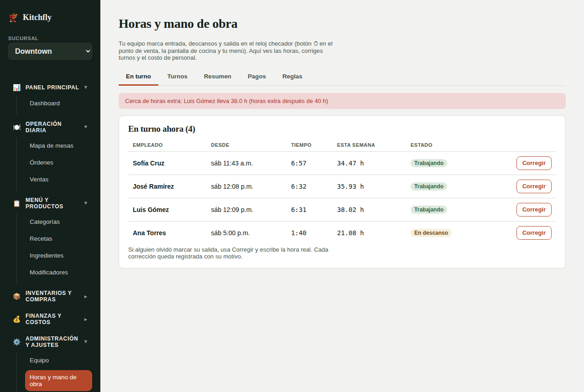The image size is (584, 392).
Task: Click Corregir for Sofía Cruz
Action: tap(534, 163)
